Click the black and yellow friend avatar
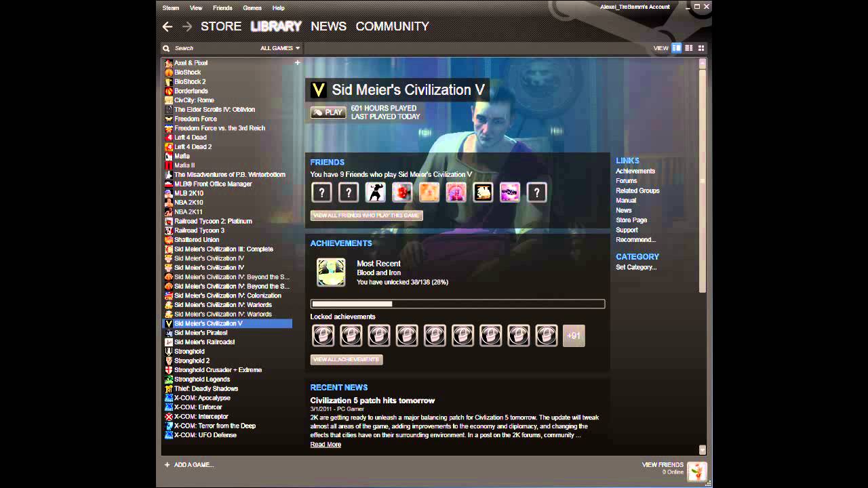Screen dimensions: 868x488 (x=483, y=192)
